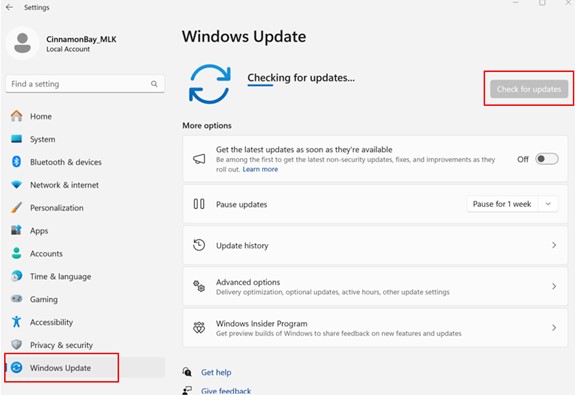Open the Update history row
This screenshot has width=575, height=395.
(375, 245)
